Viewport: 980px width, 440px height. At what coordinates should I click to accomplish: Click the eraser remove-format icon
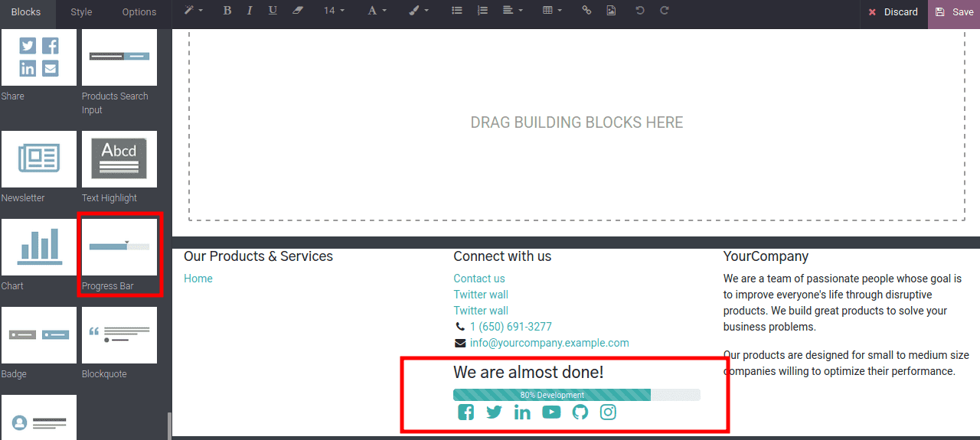[298, 11]
